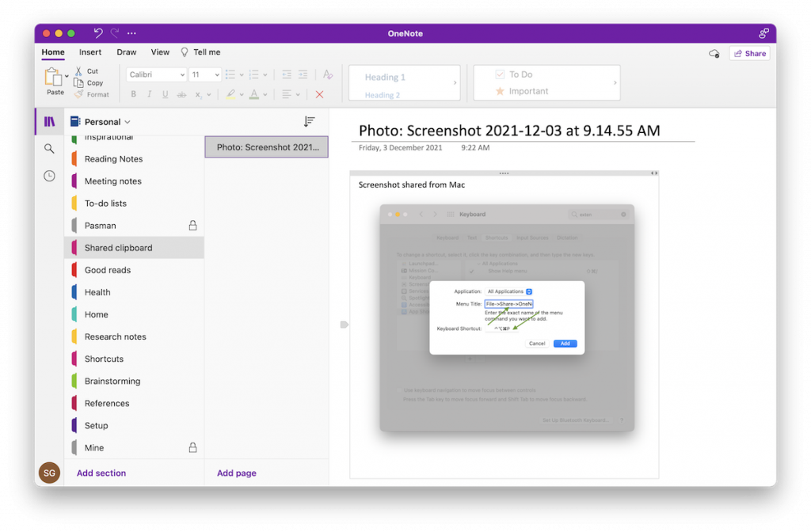Click Add section link
The width and height of the screenshot is (811, 532).
101,473
